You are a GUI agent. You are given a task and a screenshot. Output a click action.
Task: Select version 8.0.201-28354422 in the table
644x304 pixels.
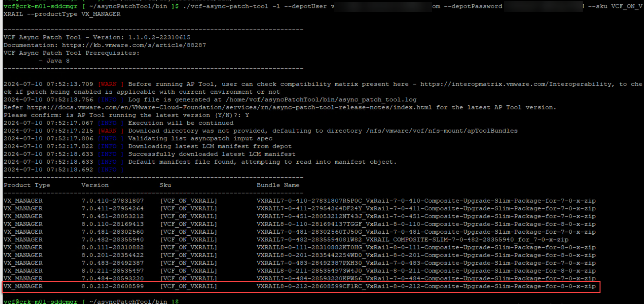pos(113,255)
